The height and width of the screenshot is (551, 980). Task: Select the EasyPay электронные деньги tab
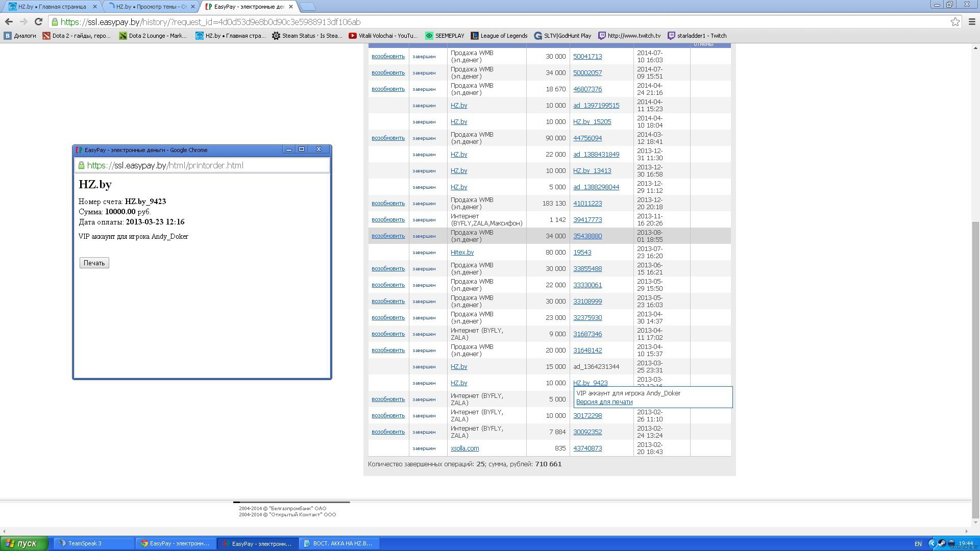pos(248,7)
